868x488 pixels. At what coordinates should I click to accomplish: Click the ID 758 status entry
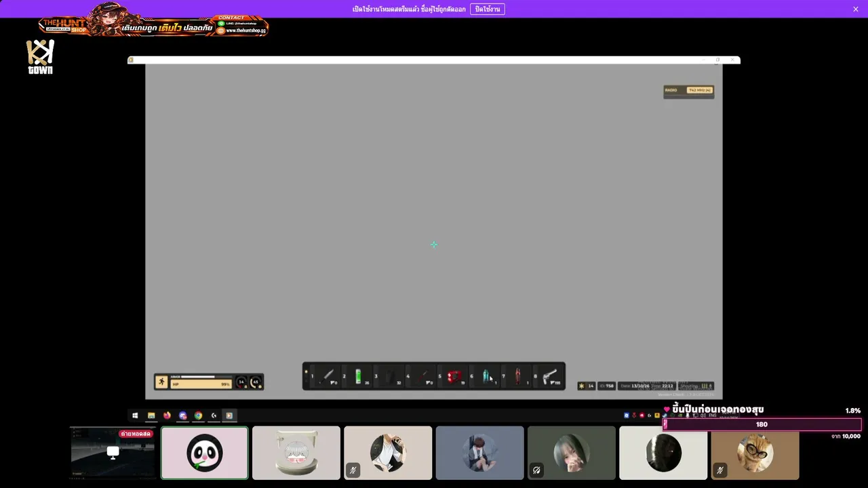(x=607, y=386)
